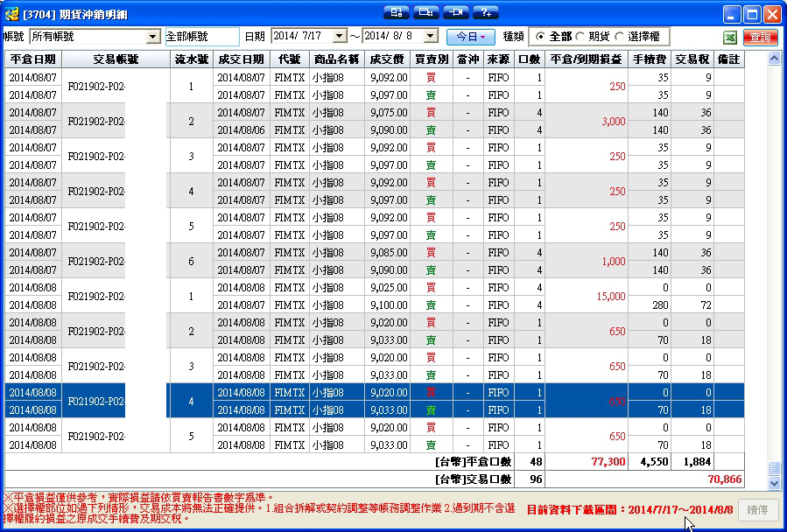
Task: Click the 續傳 button
Action: [757, 510]
